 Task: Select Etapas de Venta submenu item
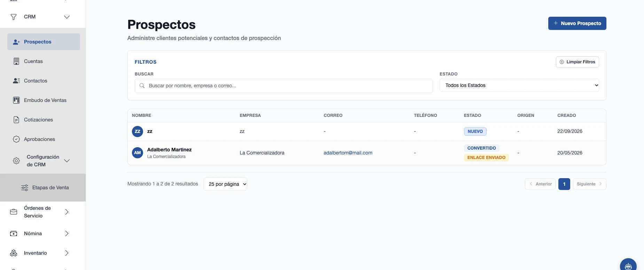click(x=43, y=188)
